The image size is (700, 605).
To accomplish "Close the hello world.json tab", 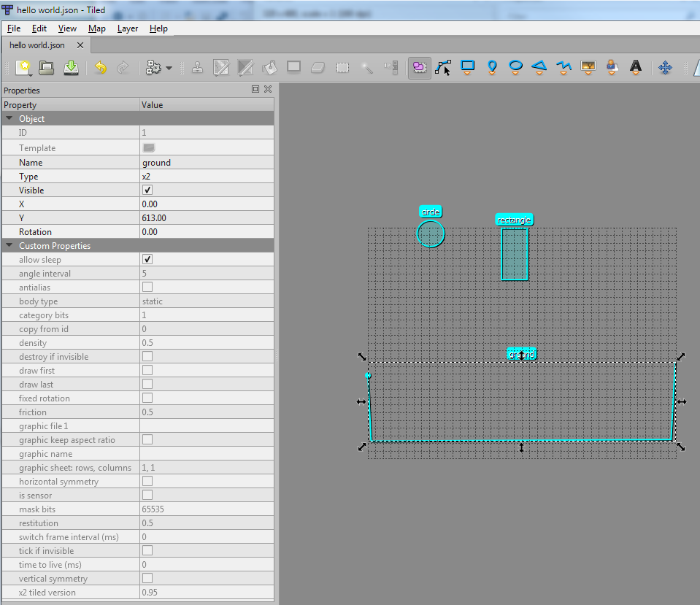I will pos(80,45).
